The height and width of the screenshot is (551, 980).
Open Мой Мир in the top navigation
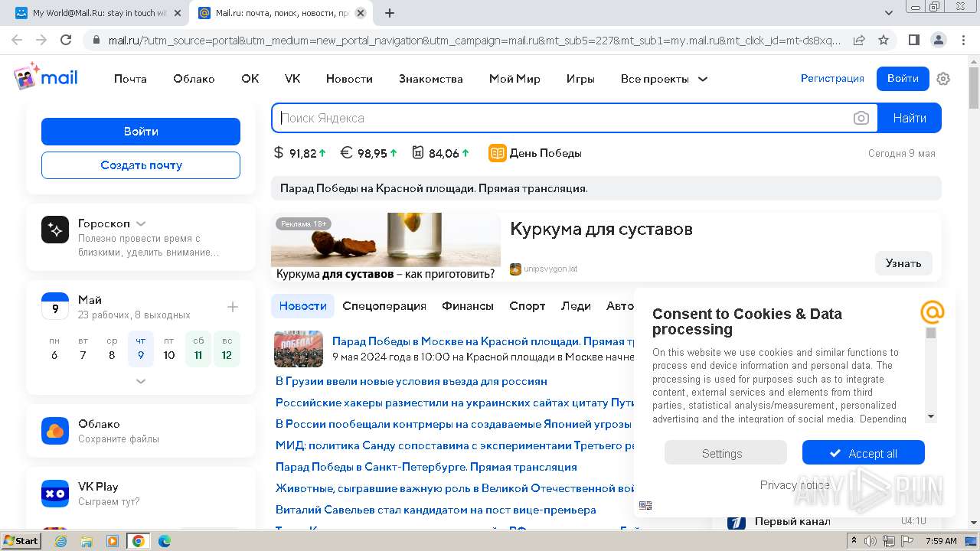pyautogui.click(x=514, y=79)
